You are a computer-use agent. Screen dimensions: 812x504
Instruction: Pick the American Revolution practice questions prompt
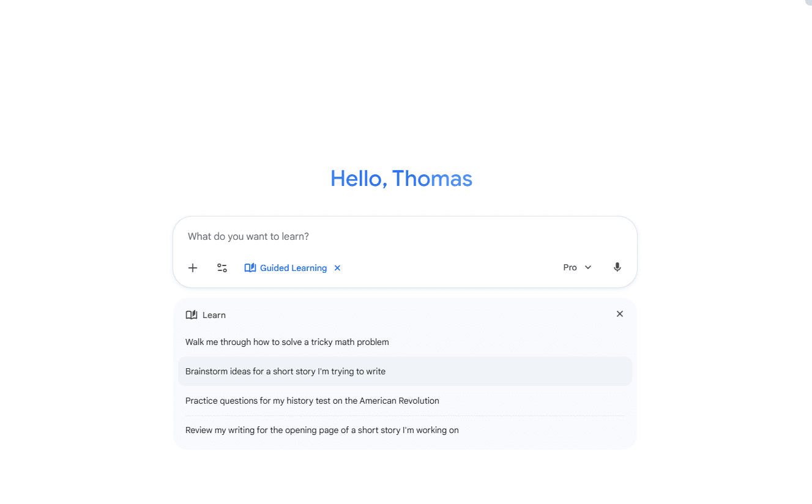(312, 401)
